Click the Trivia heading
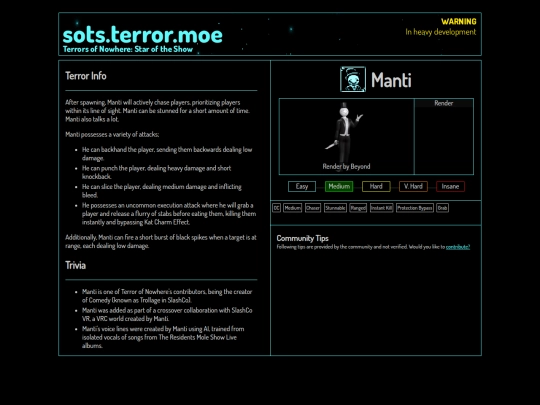Image resolution: width=540 pixels, height=405 pixels. (x=75, y=265)
